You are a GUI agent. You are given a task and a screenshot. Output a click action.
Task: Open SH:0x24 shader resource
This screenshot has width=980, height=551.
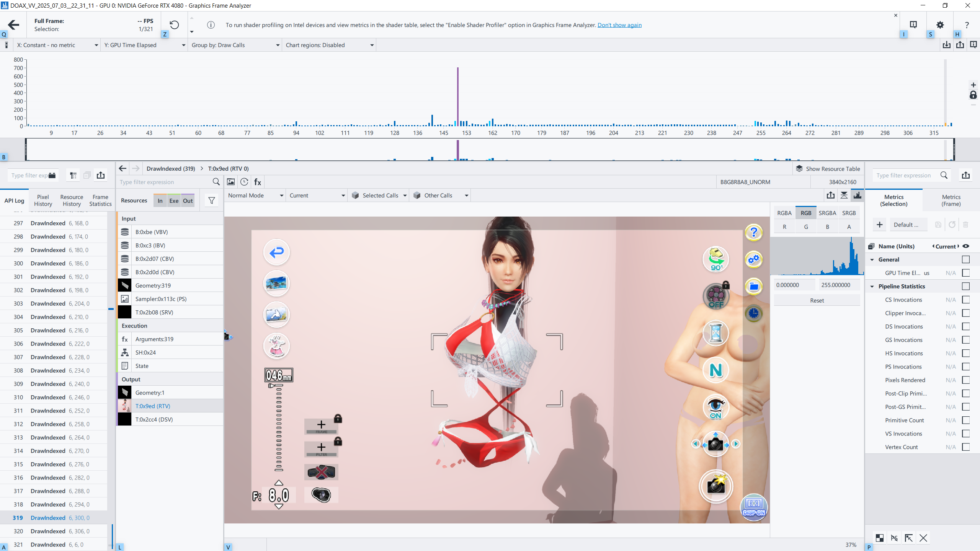pyautogui.click(x=170, y=352)
